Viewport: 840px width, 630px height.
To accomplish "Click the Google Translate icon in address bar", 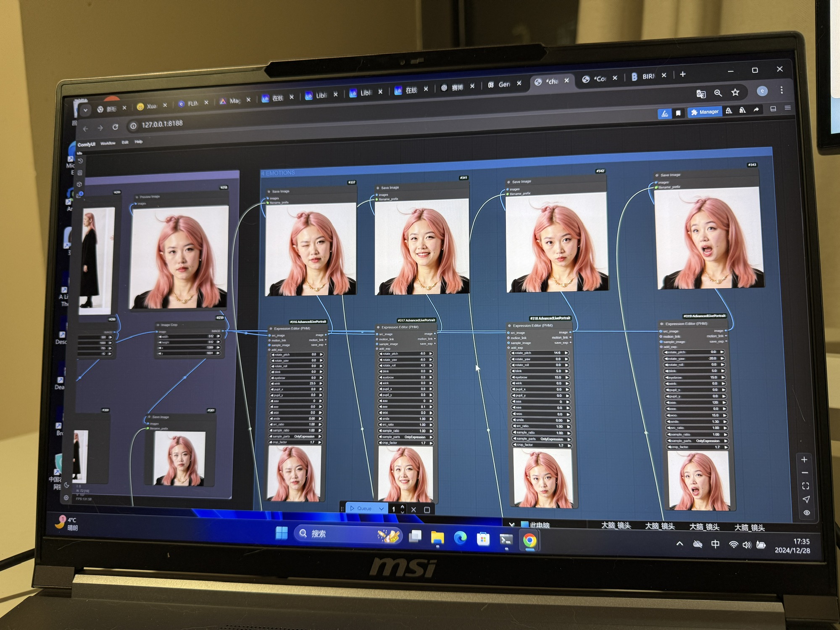I will pyautogui.click(x=700, y=94).
